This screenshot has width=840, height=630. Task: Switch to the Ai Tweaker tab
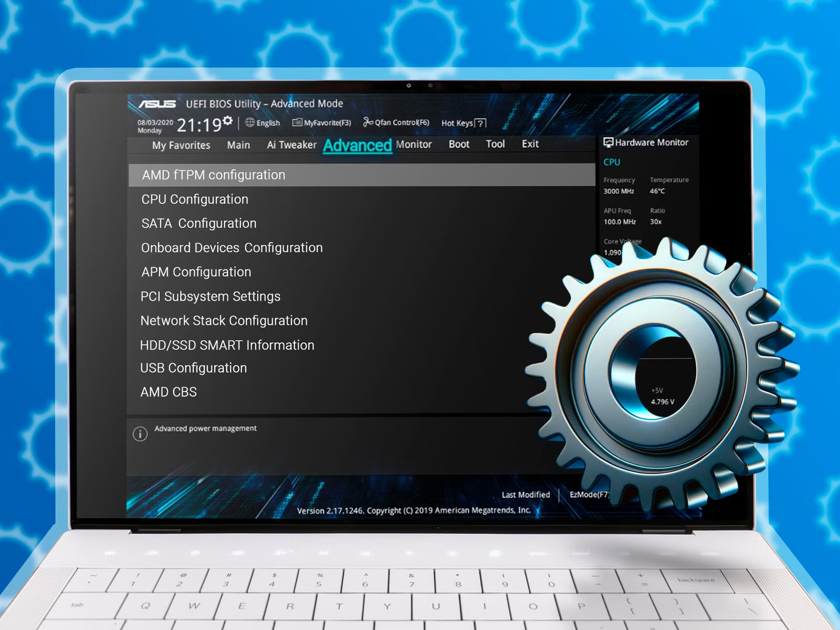tap(291, 145)
